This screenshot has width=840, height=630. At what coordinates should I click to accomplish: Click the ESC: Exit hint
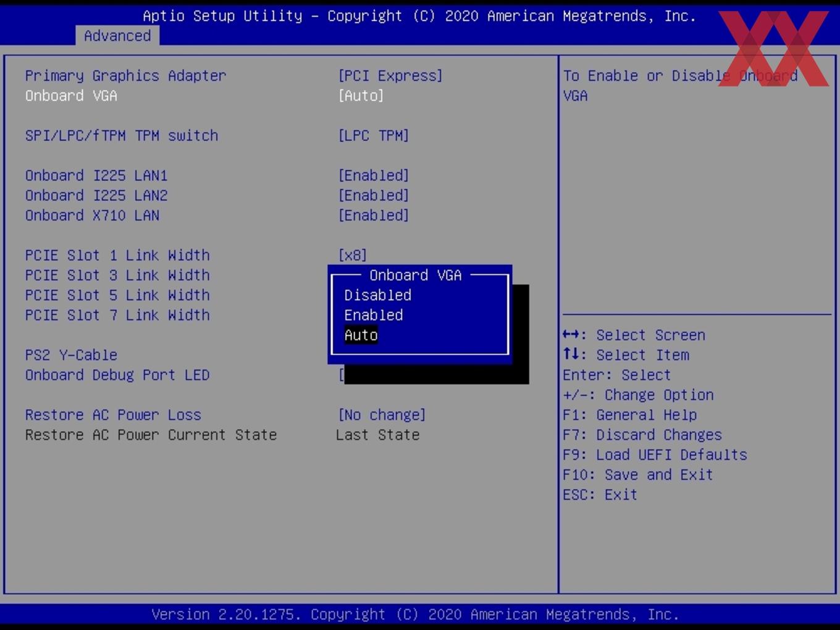(x=600, y=495)
